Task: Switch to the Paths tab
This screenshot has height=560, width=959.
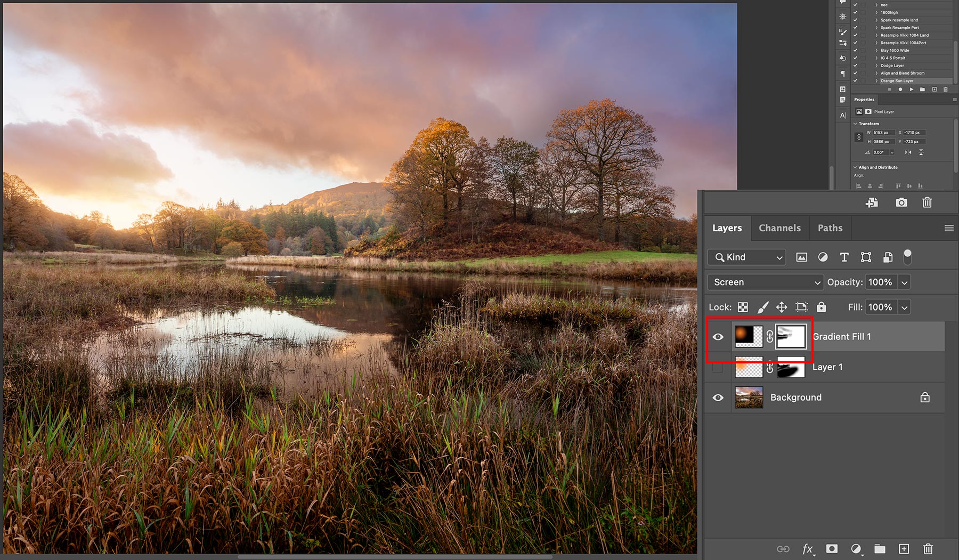Action: (x=830, y=228)
